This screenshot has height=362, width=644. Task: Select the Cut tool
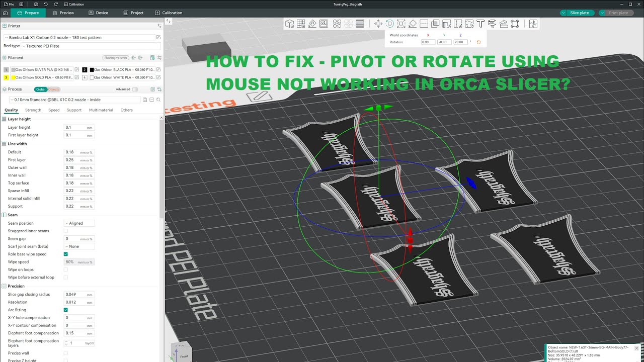point(424,24)
